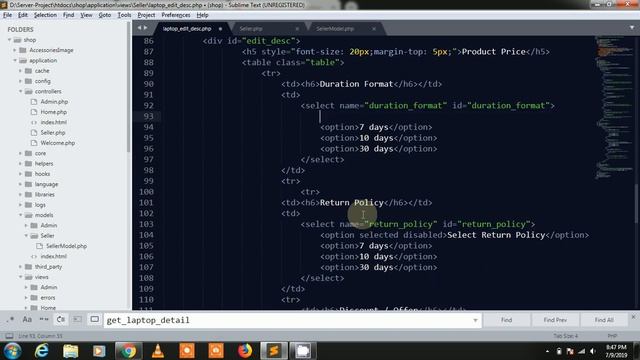Close the SellerModel.php tab
Image resolution: width=640 pixels, height=360 pixels.
pos(373,29)
